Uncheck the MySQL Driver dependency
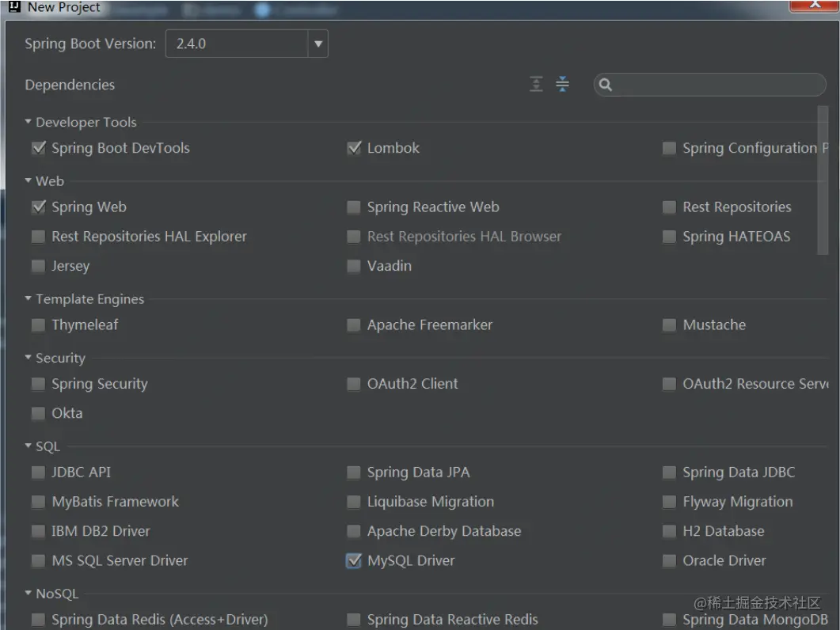 click(354, 561)
